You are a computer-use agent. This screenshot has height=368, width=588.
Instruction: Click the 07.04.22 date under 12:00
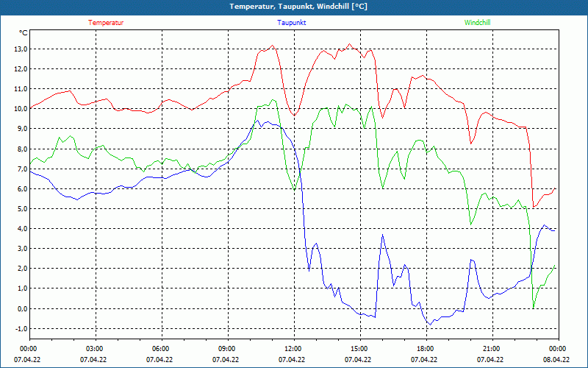coord(291,360)
